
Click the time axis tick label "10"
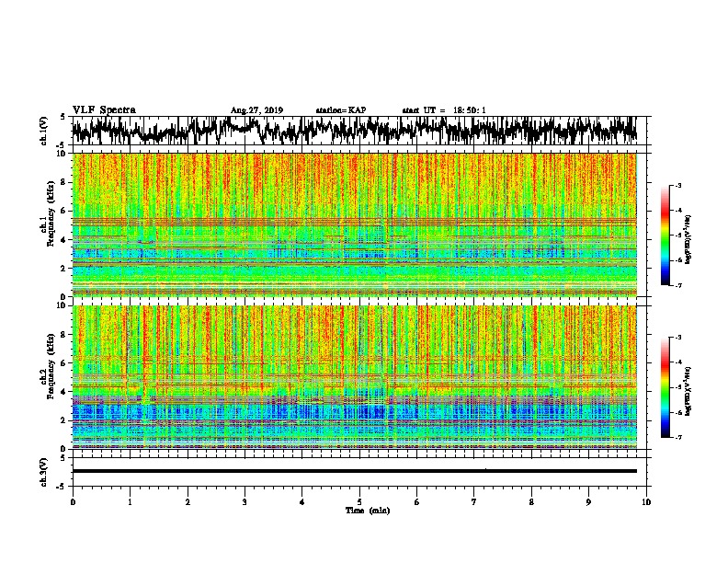(x=646, y=502)
